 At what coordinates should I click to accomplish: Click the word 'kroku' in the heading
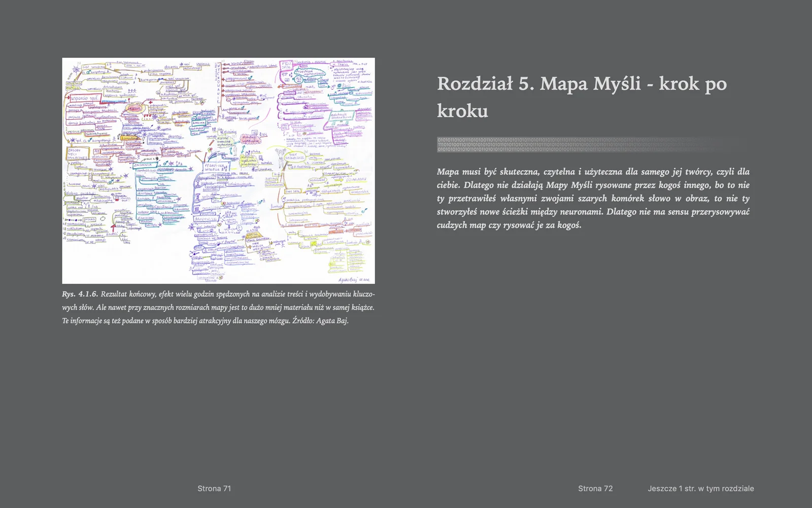pos(462,111)
